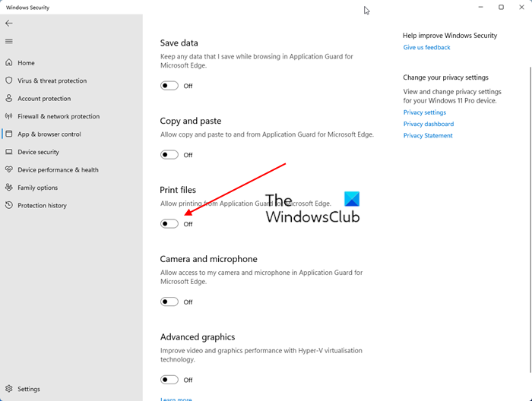
Task: Enable the Copy and paste switch
Action: [169, 155]
